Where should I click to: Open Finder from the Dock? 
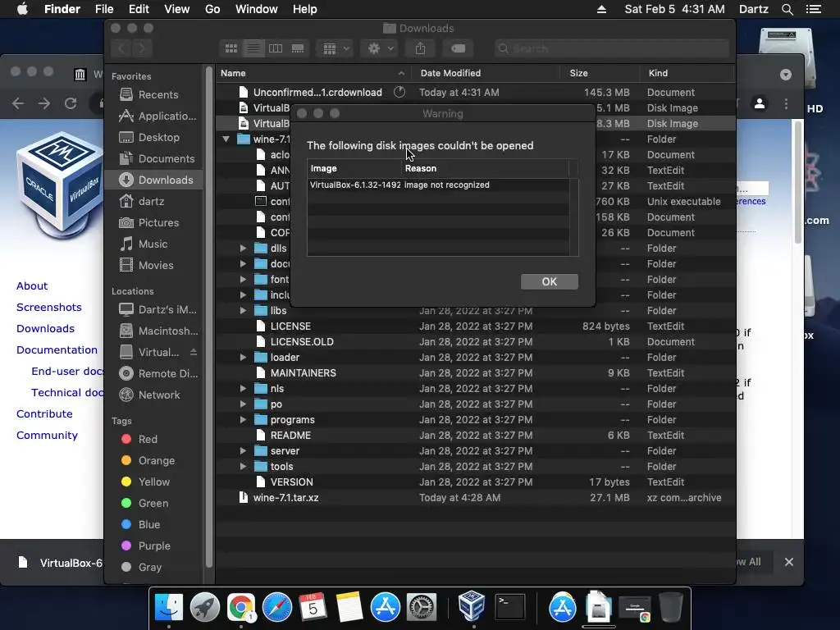coord(169,608)
